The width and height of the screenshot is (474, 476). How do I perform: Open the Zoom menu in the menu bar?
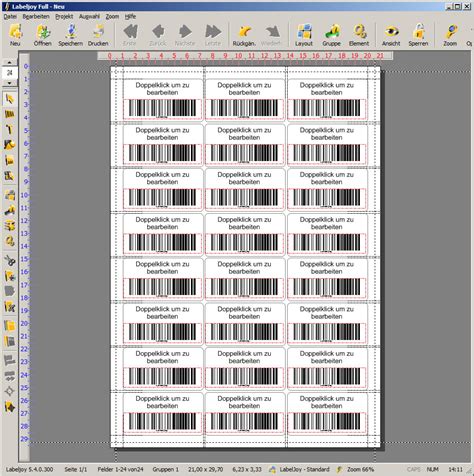tap(112, 16)
